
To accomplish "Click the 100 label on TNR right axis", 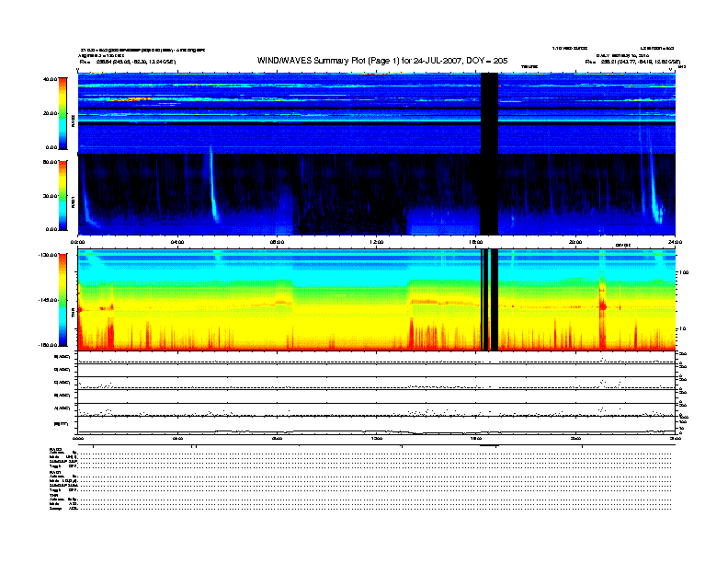I will [x=684, y=272].
